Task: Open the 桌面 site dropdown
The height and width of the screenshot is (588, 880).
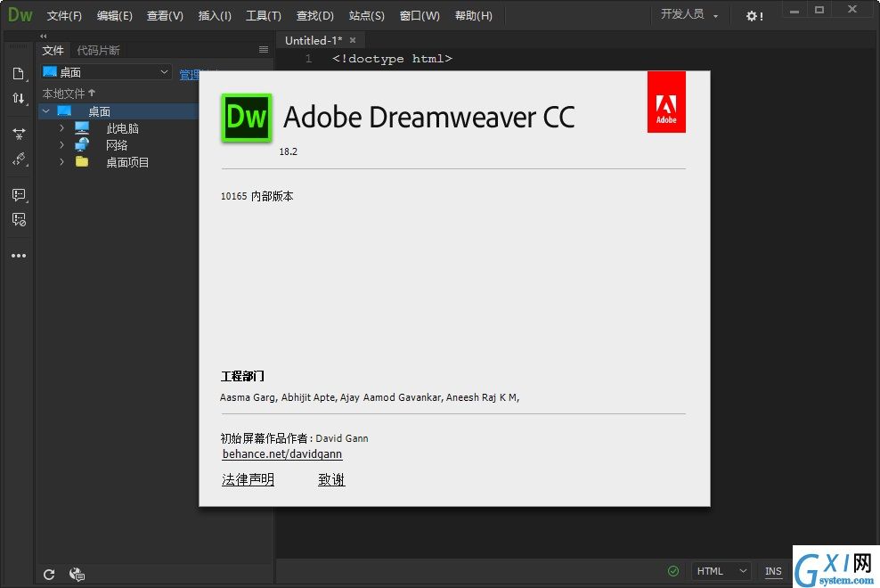Action: (105, 72)
